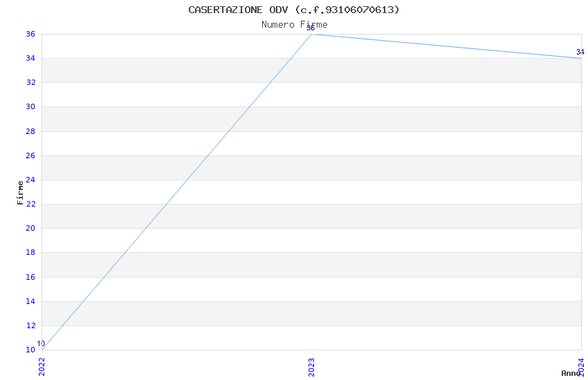Select the y-axis label 26
Screen dimensions: 588x380
30,155
